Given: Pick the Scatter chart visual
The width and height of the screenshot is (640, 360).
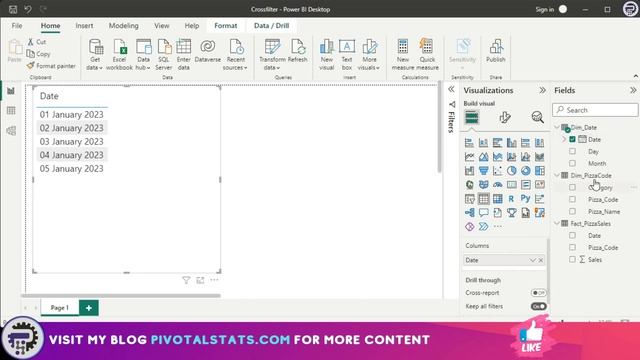Looking at the screenshot, I should (498, 171).
